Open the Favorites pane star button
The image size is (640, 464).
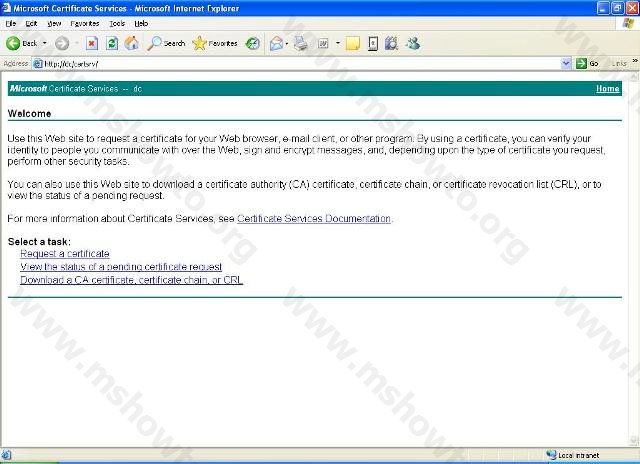[215, 43]
